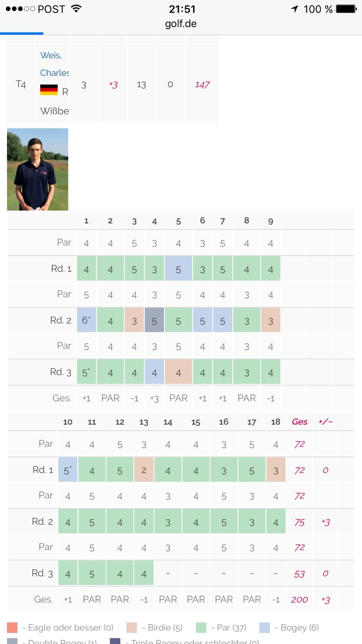Tap the 'Ges' column header
The height and width of the screenshot is (644, 362).
pos(300,422)
